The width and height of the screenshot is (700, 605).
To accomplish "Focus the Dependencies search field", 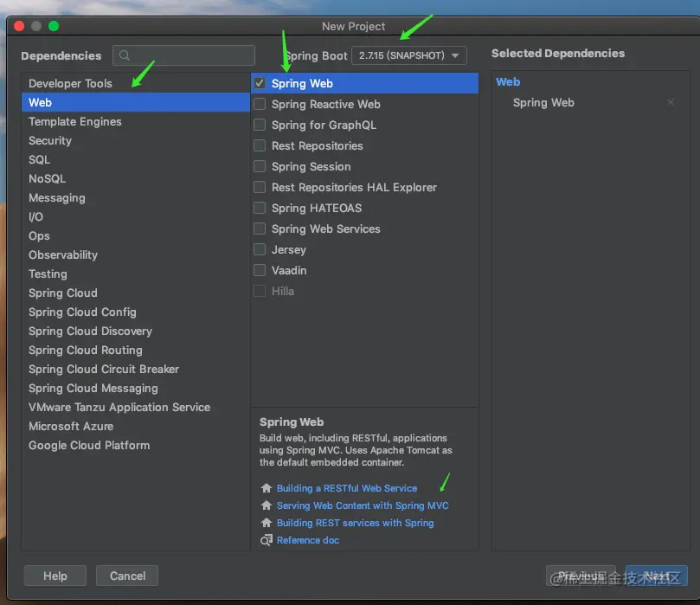I will pyautogui.click(x=184, y=55).
